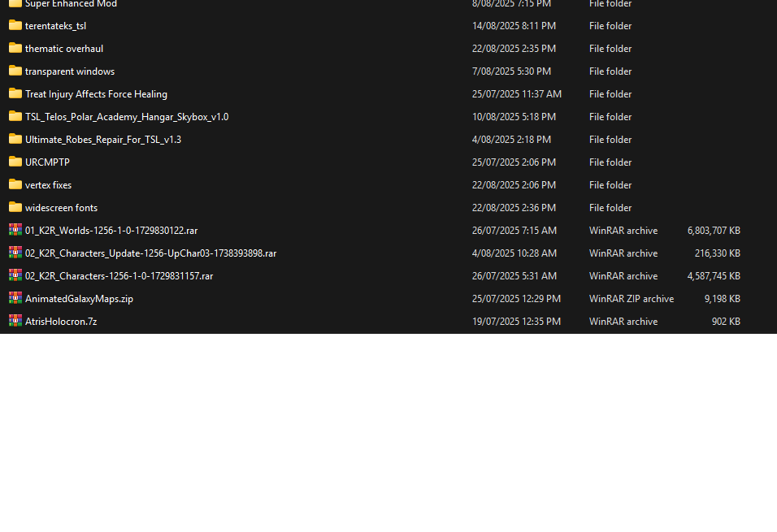Click the date 26/07/2025 5:31 AM
Viewport: 777px width, 532px height.
click(514, 276)
